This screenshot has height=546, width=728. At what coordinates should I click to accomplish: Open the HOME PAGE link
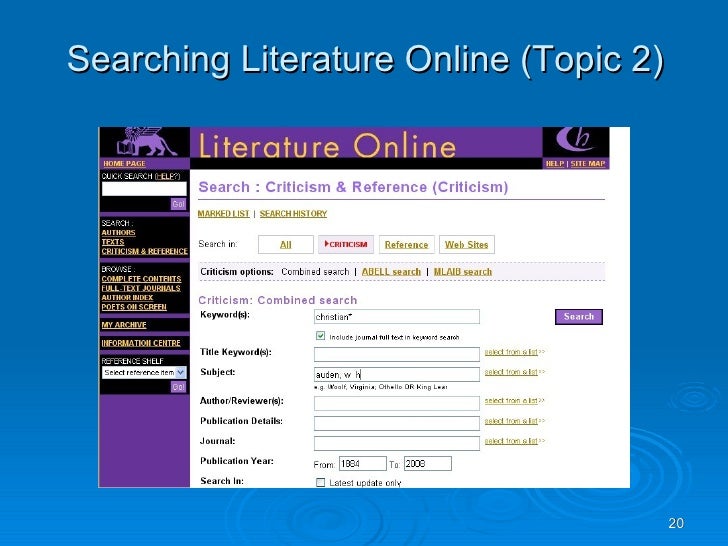[x=124, y=163]
